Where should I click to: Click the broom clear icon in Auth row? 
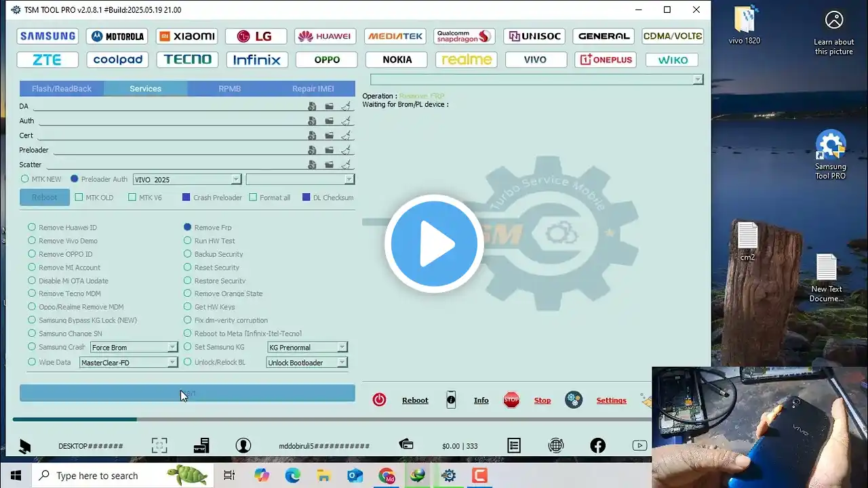[x=346, y=121]
